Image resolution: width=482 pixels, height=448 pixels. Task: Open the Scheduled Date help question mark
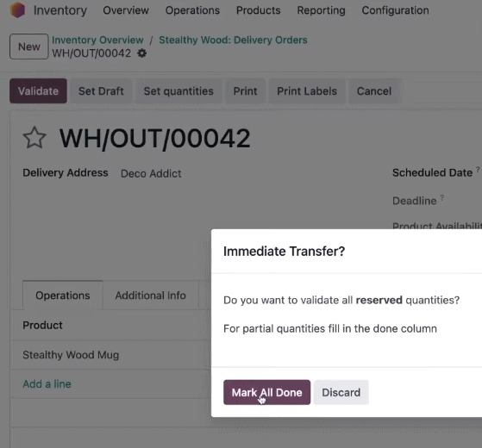[478, 169]
